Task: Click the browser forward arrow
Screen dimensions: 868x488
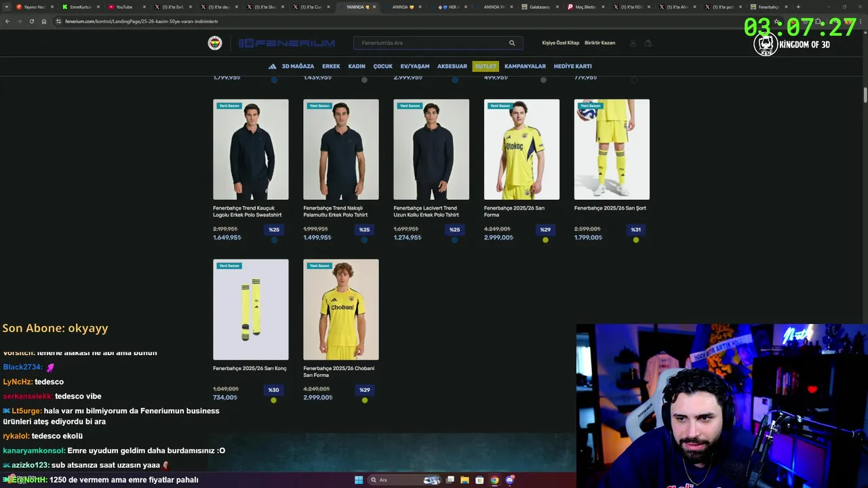Action: tap(19, 21)
